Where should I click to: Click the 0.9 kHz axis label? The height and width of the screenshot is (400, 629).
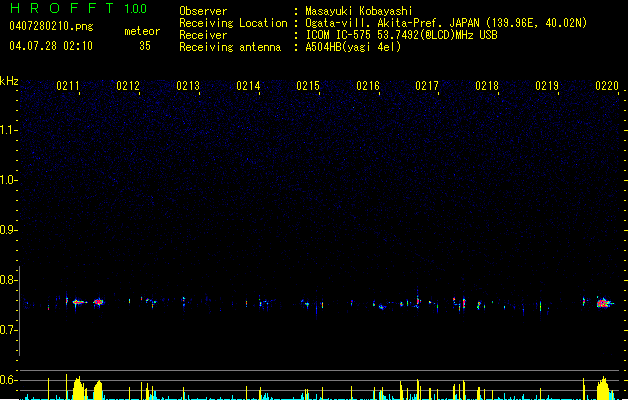[8, 229]
